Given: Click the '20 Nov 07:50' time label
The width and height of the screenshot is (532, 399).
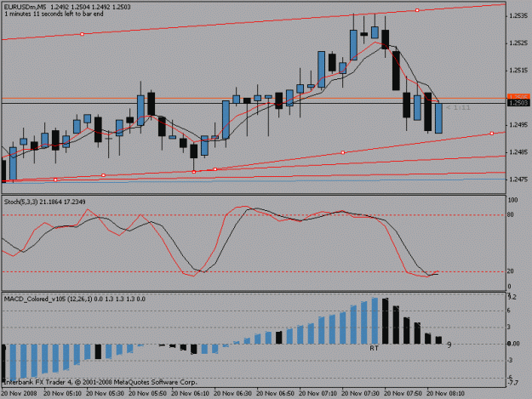Looking at the screenshot, I should coord(403,393).
